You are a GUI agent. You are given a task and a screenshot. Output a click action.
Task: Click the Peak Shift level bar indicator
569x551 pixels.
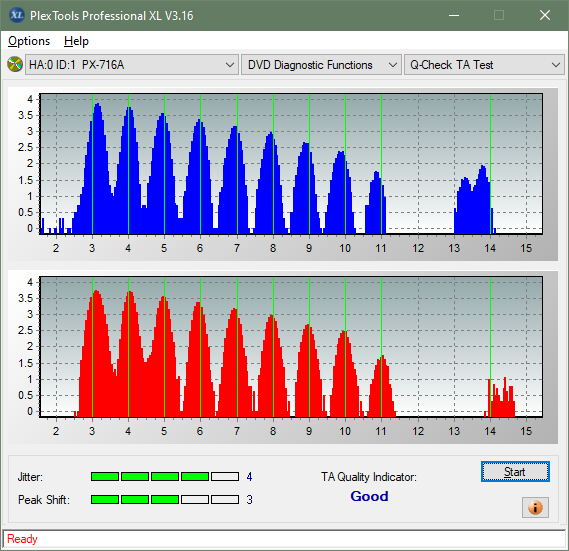coord(165,499)
